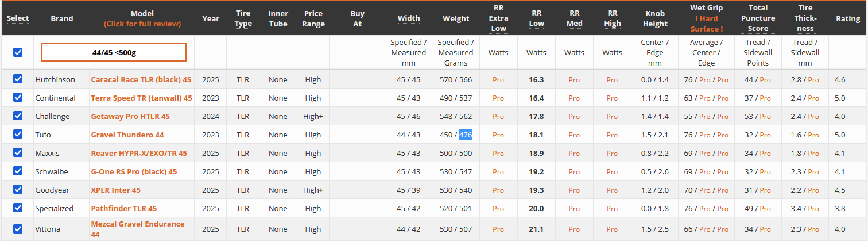Viewport: 868px width, 241px height.
Task: Click the Pro link in Hutchinson RR Extra Low
Action: coord(498,79)
